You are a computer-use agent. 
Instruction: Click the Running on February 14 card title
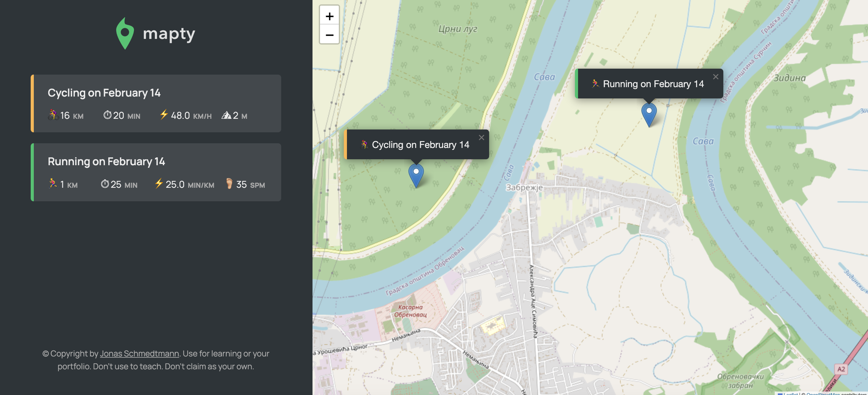pyautogui.click(x=106, y=161)
